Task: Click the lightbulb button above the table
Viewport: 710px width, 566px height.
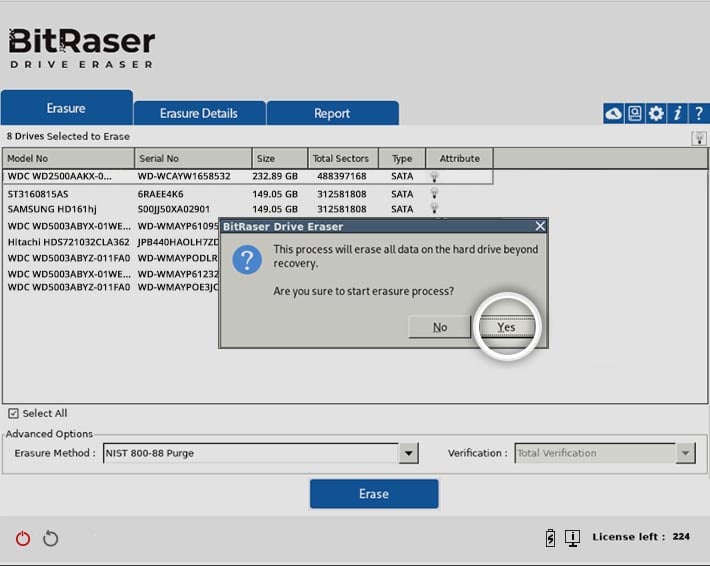Action: pos(699,138)
